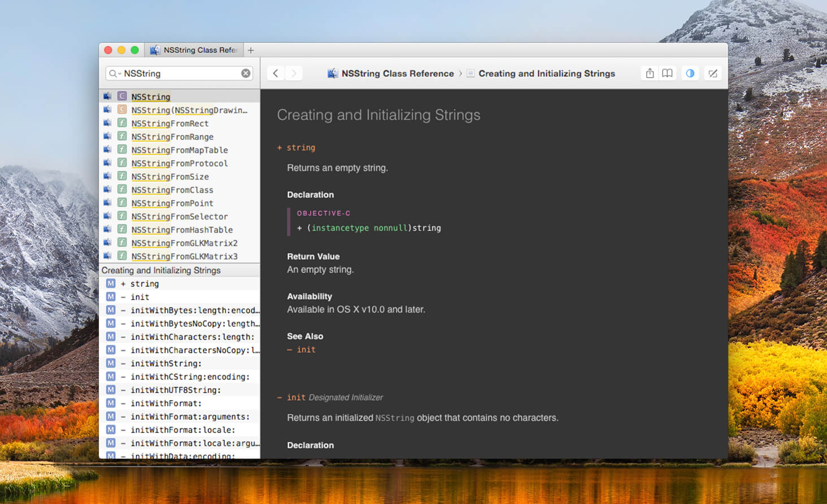Click the edit annotation pencil icon
Image resolution: width=827 pixels, height=504 pixels.
(x=713, y=73)
